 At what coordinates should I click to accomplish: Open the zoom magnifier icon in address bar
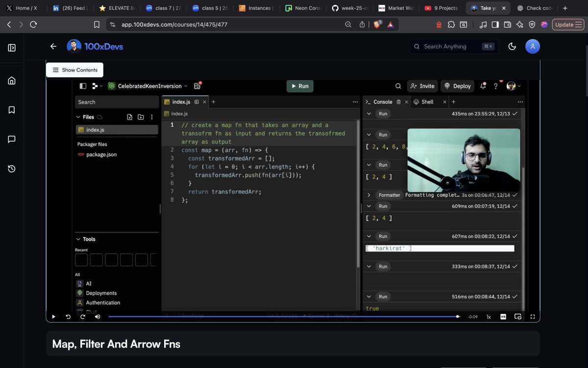(348, 25)
